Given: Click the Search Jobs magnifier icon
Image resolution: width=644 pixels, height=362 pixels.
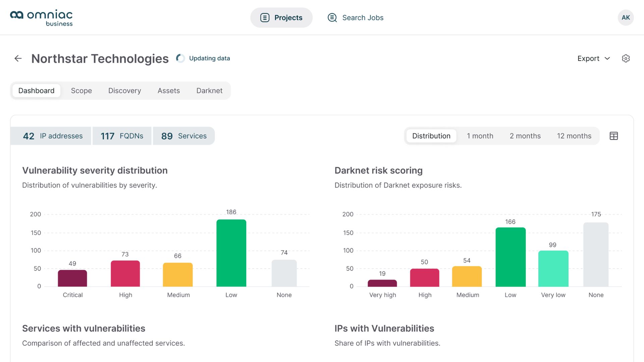Looking at the screenshot, I should point(332,18).
